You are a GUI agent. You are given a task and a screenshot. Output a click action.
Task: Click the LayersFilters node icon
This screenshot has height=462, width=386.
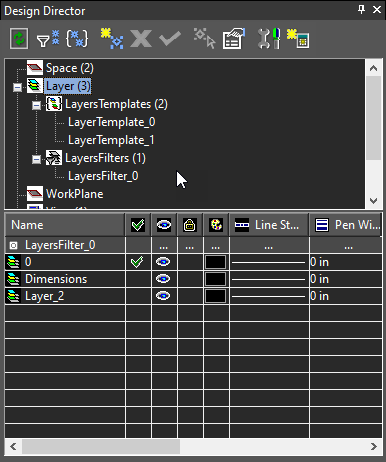[x=54, y=158]
